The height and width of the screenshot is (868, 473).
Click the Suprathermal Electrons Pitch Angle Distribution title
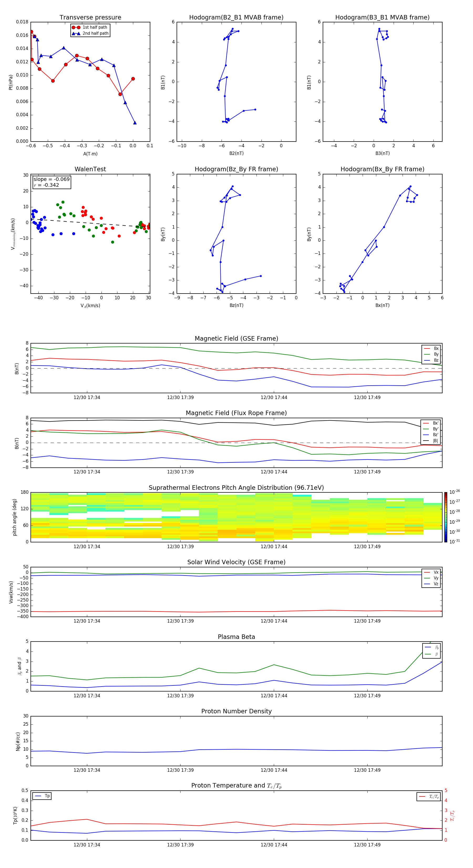[x=236, y=488]
